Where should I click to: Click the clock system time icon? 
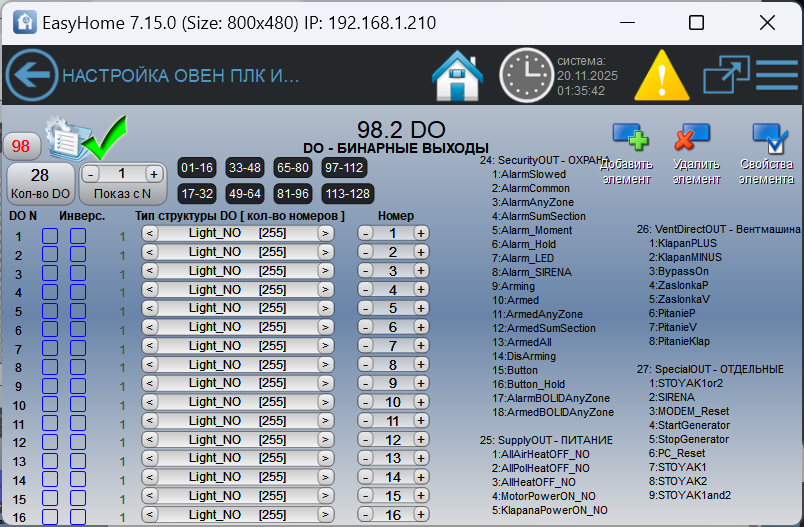[525, 76]
